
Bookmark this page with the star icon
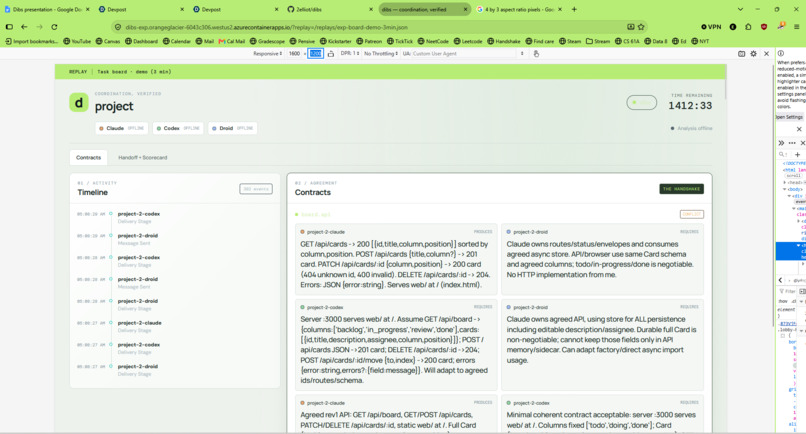[x=641, y=27]
